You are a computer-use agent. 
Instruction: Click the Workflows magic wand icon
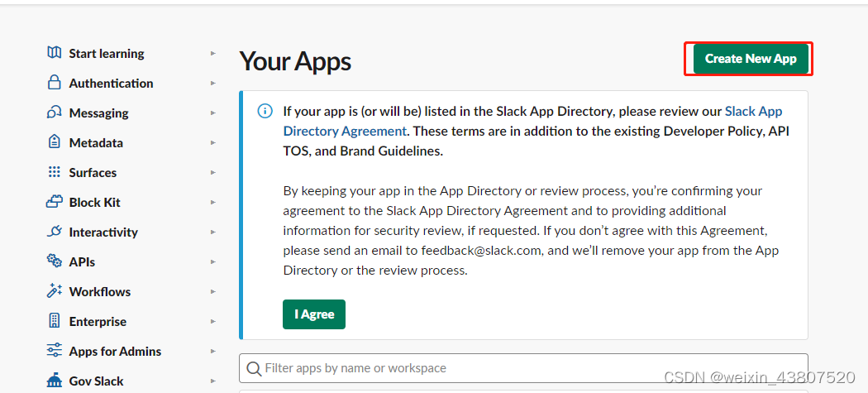coord(55,291)
